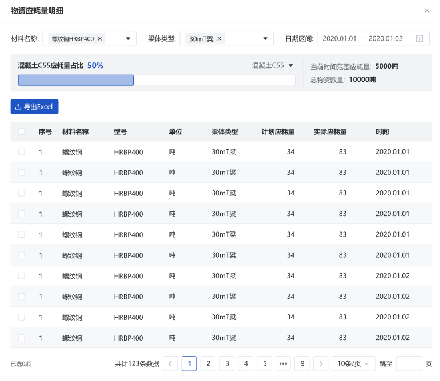Select page 5 in pagination
Viewport: 440px width, 381px height.
pos(265,363)
